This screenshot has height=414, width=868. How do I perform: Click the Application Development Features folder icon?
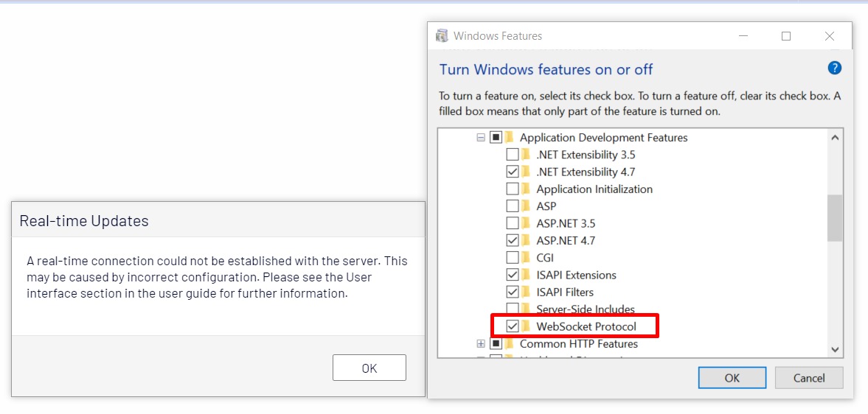pos(510,138)
